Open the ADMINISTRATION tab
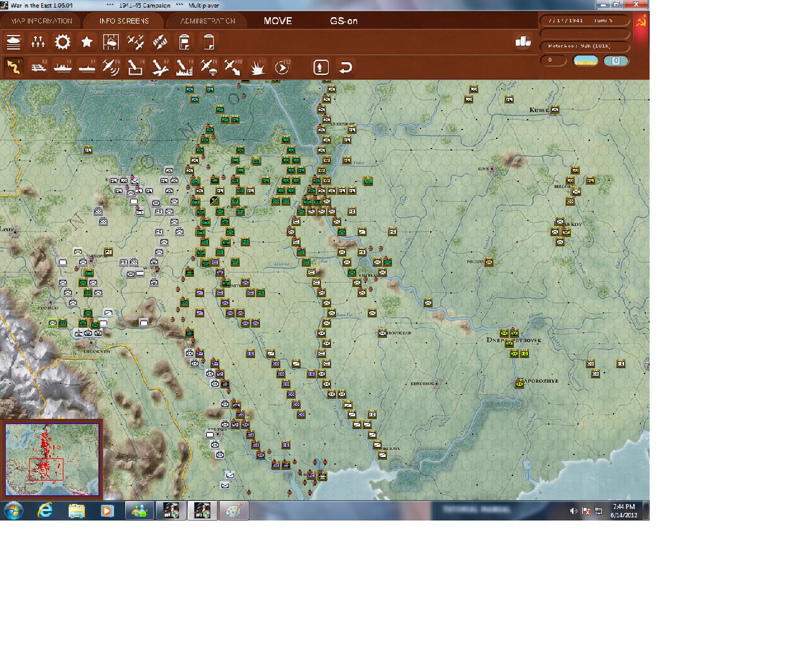812x650 pixels. coord(207,21)
